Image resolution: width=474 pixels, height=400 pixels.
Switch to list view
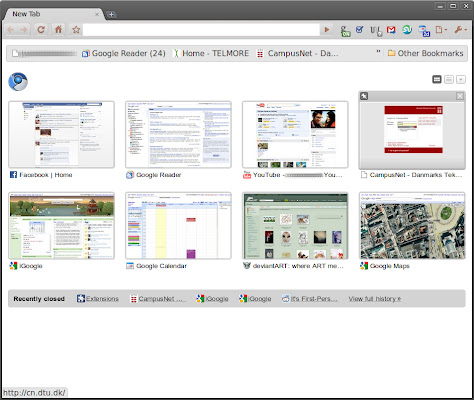click(449, 79)
